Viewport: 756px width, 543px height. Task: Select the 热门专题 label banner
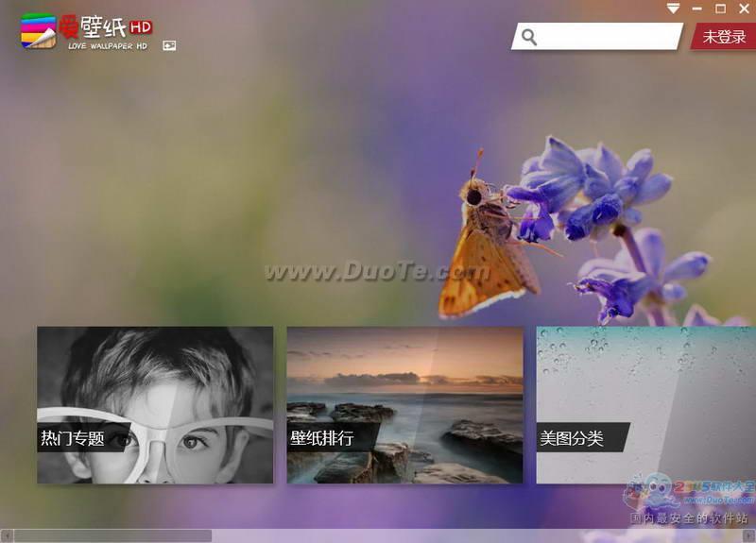(x=76, y=438)
